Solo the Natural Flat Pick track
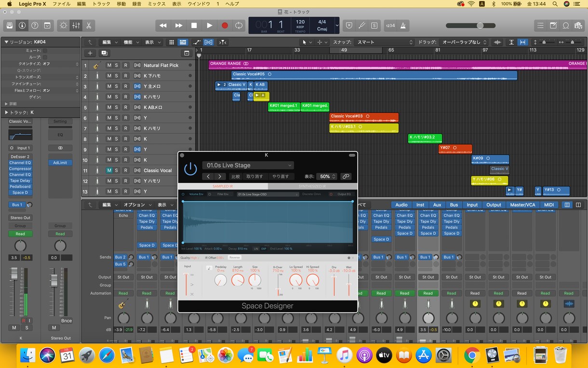The image size is (588, 368). (x=117, y=65)
